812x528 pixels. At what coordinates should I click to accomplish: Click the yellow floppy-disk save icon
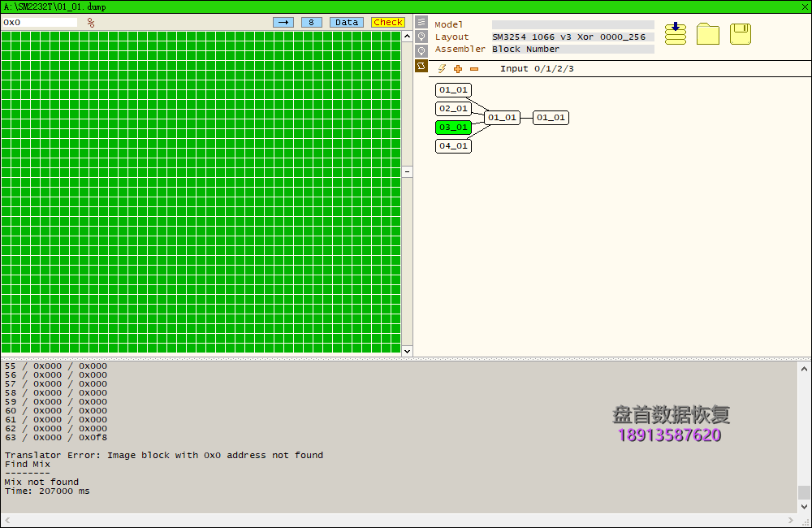coord(741,33)
